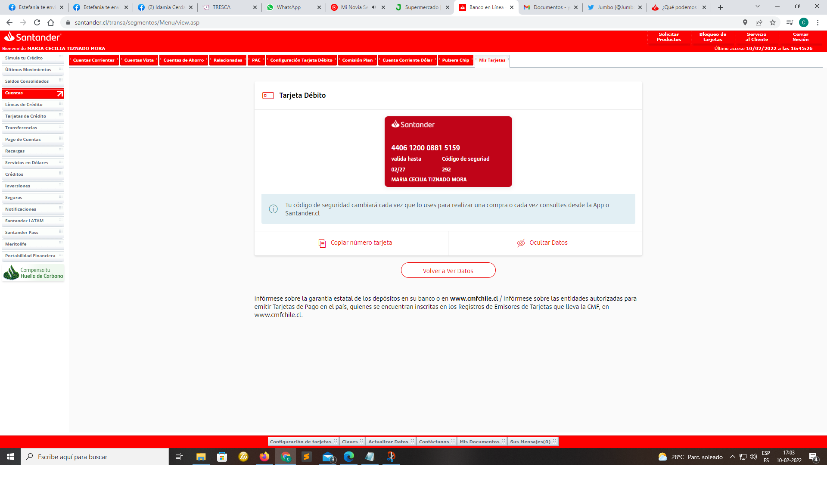
Task: Click Volver a Ver Datos button
Action: click(448, 271)
